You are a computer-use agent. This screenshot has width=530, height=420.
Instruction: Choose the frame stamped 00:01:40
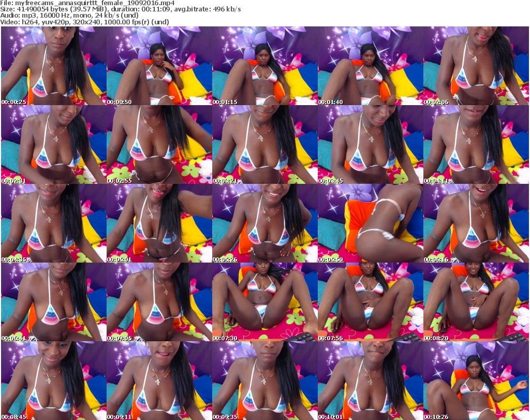pos(370,66)
